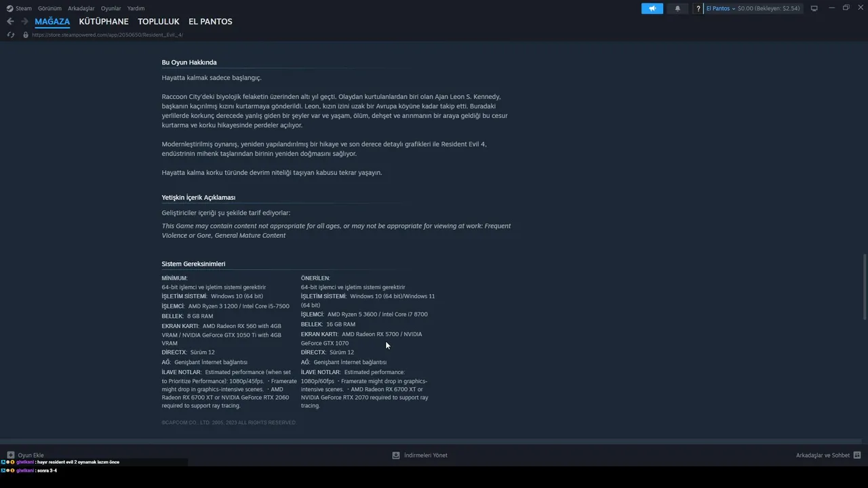Image resolution: width=868 pixels, height=488 pixels.
Task: Click the Yetişkin İçerik Açıklaması heading
Action: pos(199,197)
